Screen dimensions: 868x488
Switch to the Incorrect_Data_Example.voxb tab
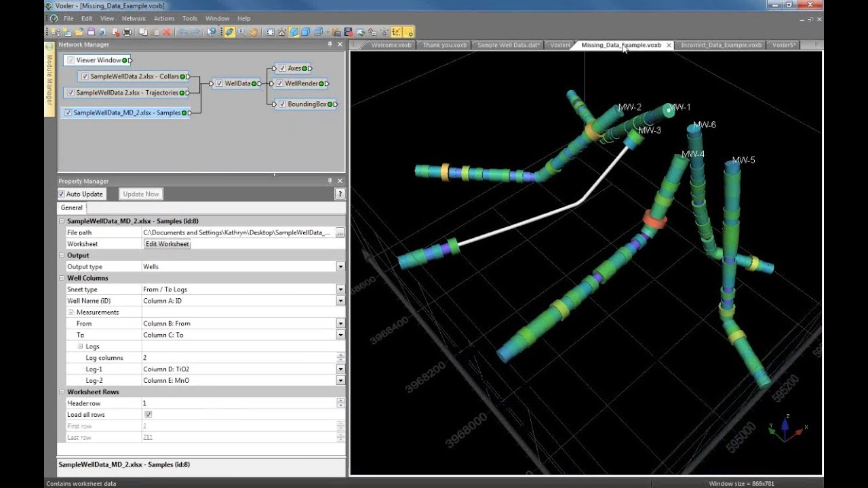click(722, 45)
